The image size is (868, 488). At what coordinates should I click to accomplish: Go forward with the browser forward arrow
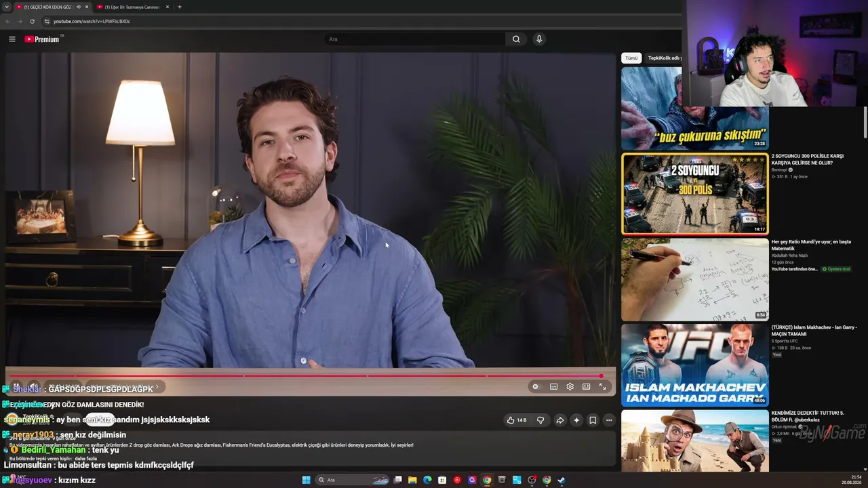tap(20, 21)
